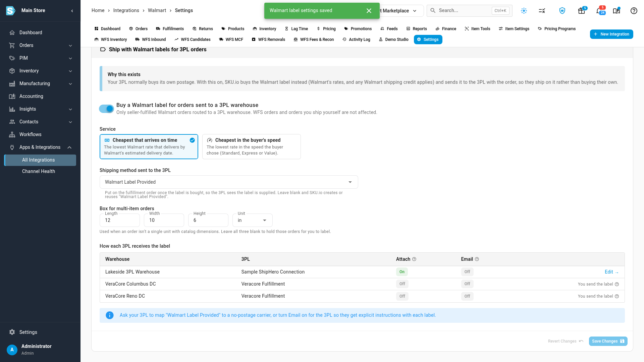Open Channel Health in sidebar

[40, 171]
